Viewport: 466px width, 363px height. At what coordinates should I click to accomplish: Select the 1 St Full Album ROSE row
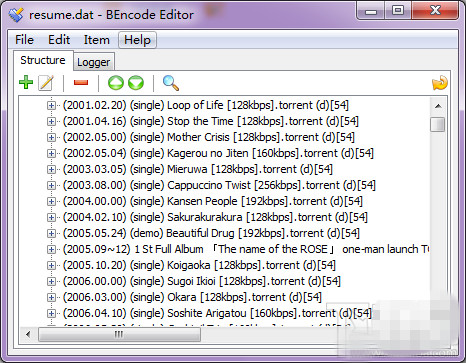246,249
